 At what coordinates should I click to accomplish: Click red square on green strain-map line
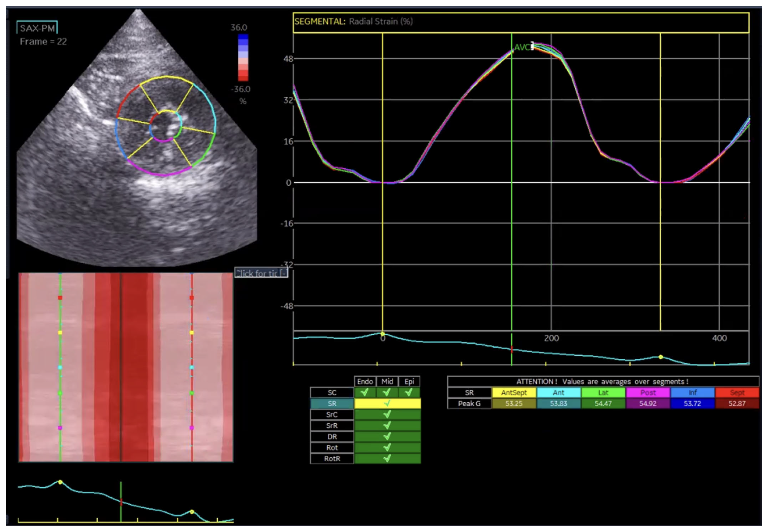[60, 298]
